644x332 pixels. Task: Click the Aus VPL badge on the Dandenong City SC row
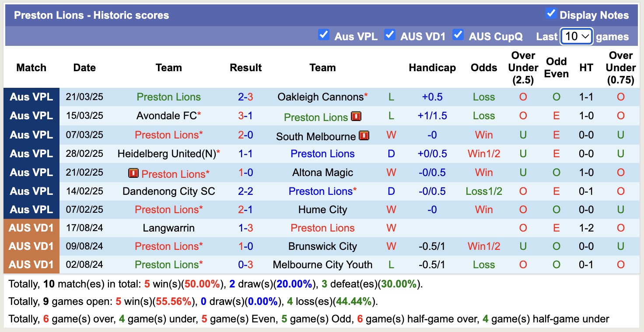click(x=31, y=191)
